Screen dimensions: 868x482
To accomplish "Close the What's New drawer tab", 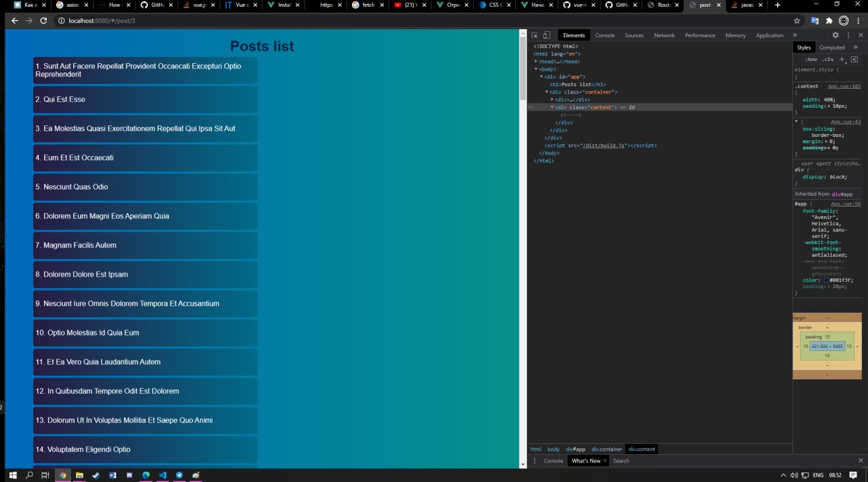I will coord(605,461).
